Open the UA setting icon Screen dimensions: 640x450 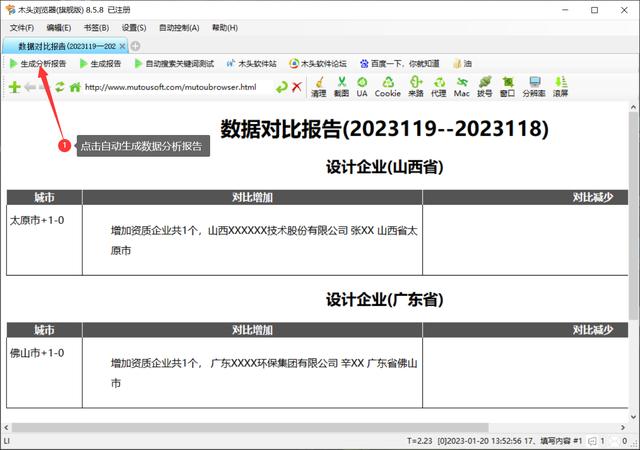362,87
